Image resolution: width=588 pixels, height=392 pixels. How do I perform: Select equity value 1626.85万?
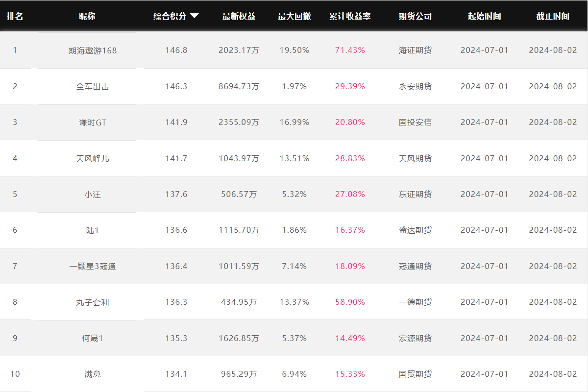click(x=239, y=338)
